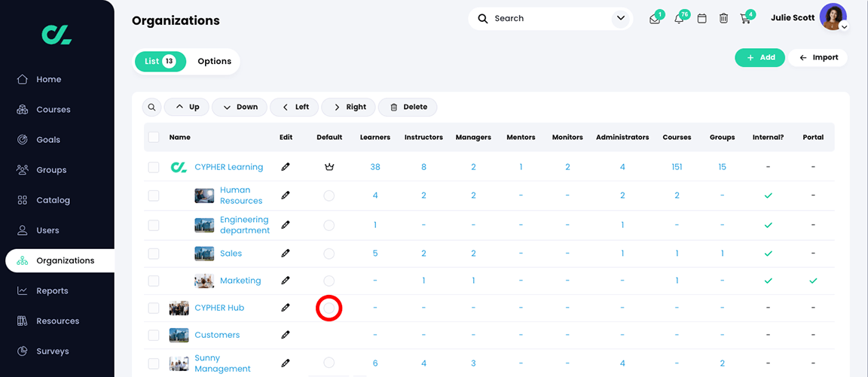
Task: Move selection Down with toolbar button
Action: click(240, 108)
